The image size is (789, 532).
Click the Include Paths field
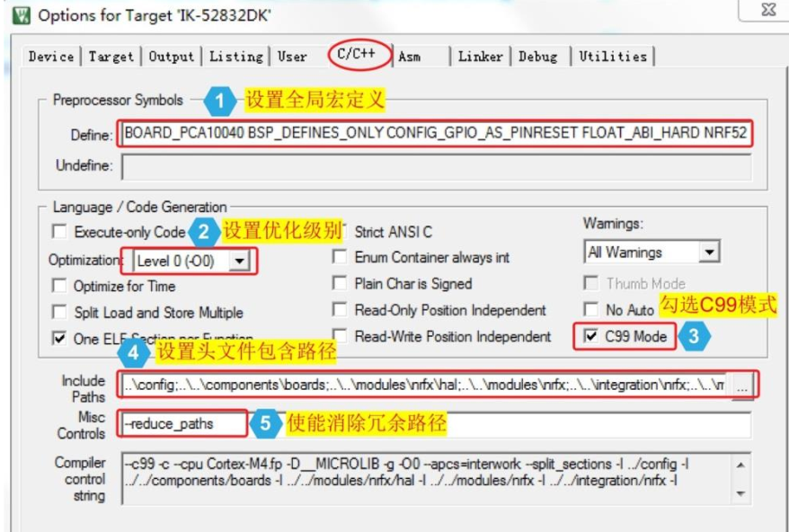[x=426, y=385]
